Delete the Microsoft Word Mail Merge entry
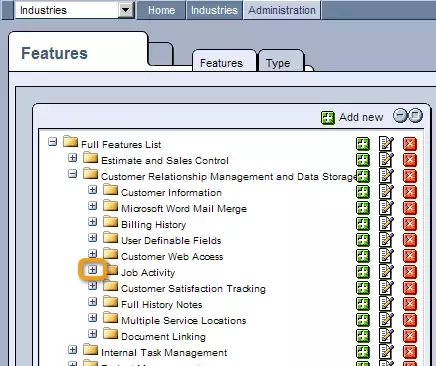 click(x=410, y=208)
